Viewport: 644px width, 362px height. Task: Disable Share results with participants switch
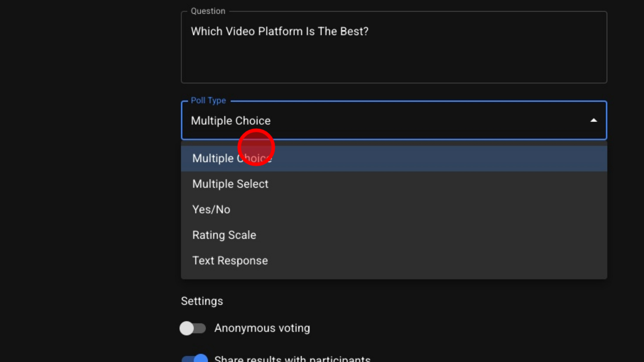point(195,358)
